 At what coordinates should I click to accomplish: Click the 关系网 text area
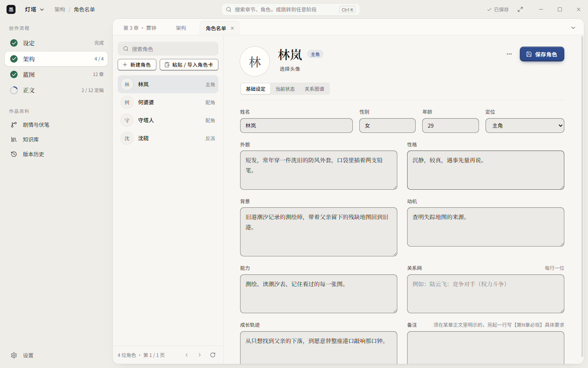click(486, 294)
